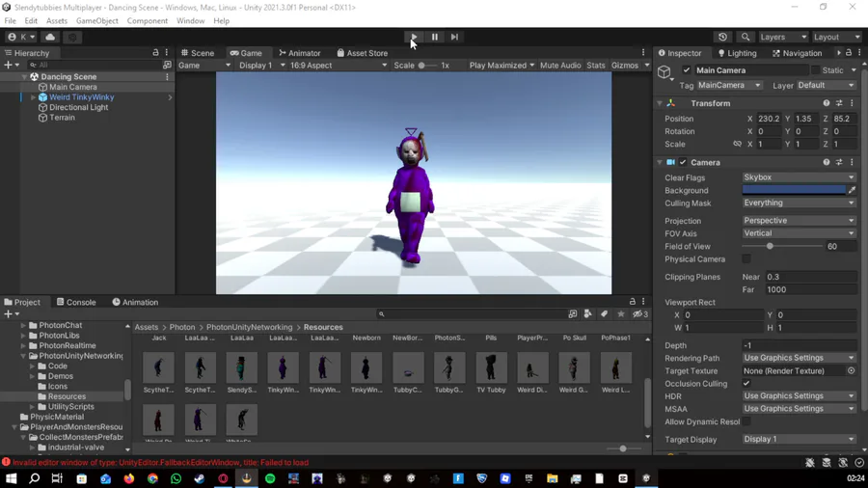
Task: Open the Default Layer dropdown
Action: click(826, 85)
